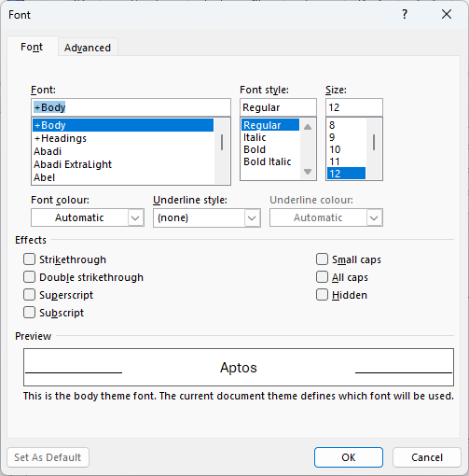
Task: Click the Font style input field
Action: [x=278, y=107]
